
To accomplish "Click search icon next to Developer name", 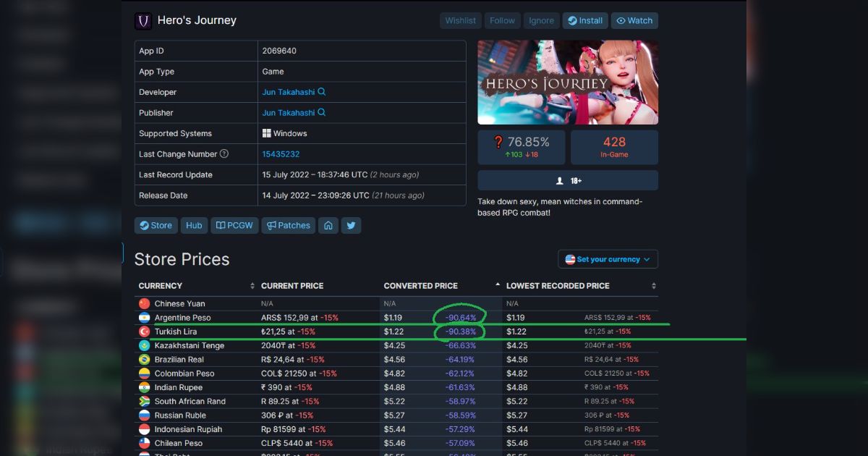I will click(322, 92).
